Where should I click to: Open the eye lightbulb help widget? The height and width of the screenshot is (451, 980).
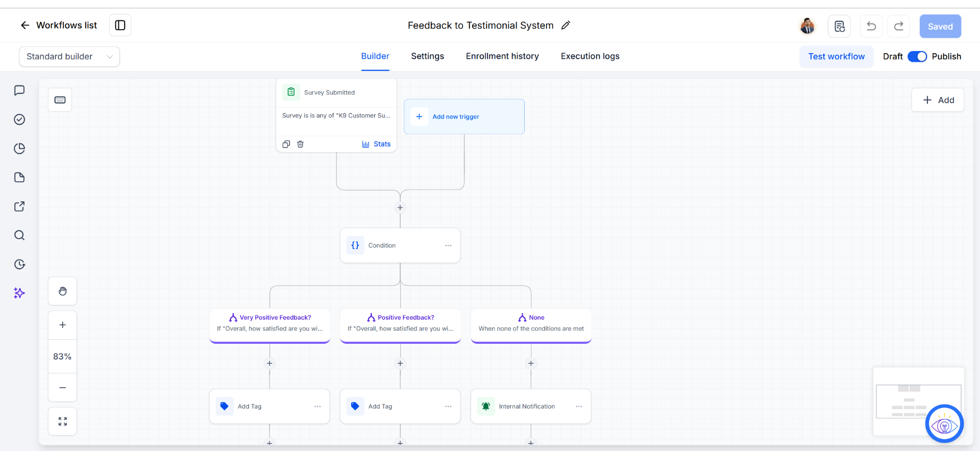(x=944, y=424)
